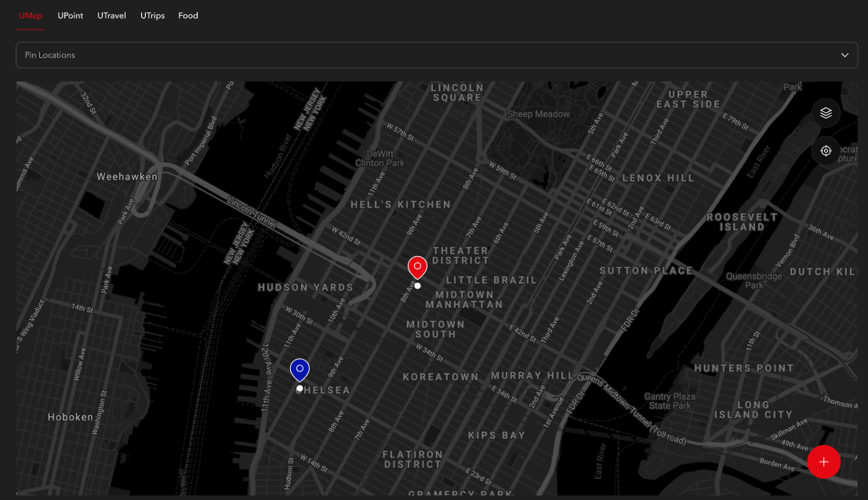The width and height of the screenshot is (868, 500).
Task: Click the red add pin plus button
Action: [824, 462]
